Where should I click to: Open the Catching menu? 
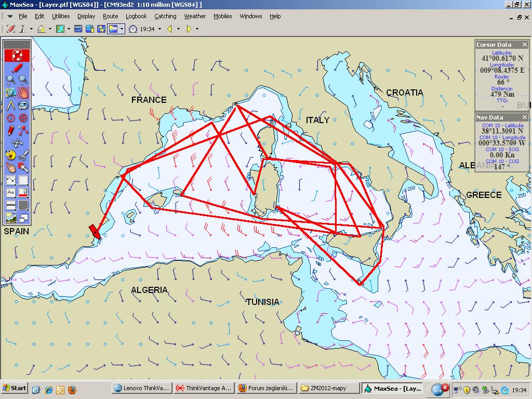(x=165, y=16)
